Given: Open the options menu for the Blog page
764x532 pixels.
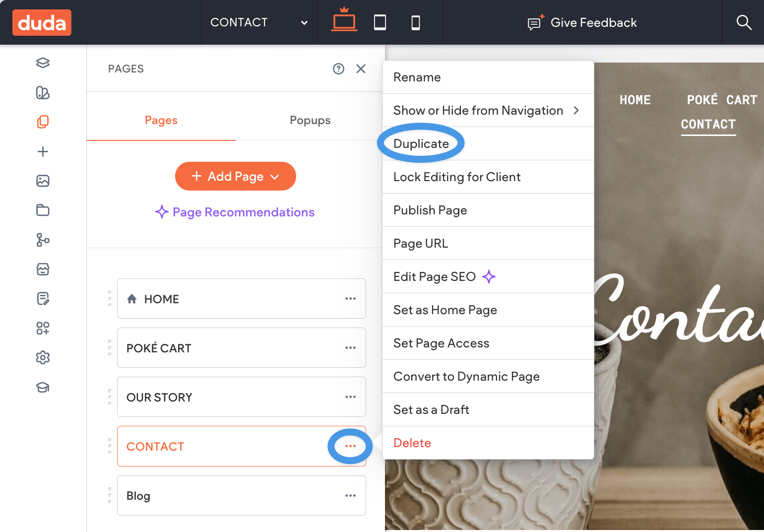Looking at the screenshot, I should pos(351,495).
